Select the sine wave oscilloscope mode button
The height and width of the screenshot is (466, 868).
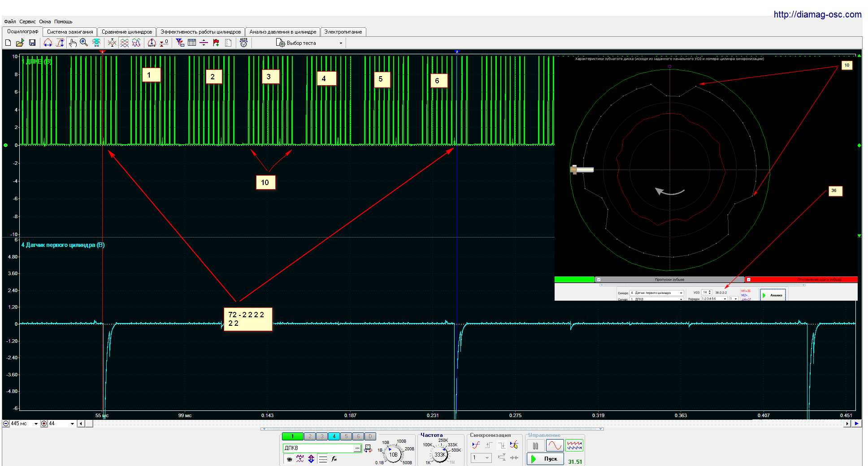pyautogui.click(x=555, y=446)
